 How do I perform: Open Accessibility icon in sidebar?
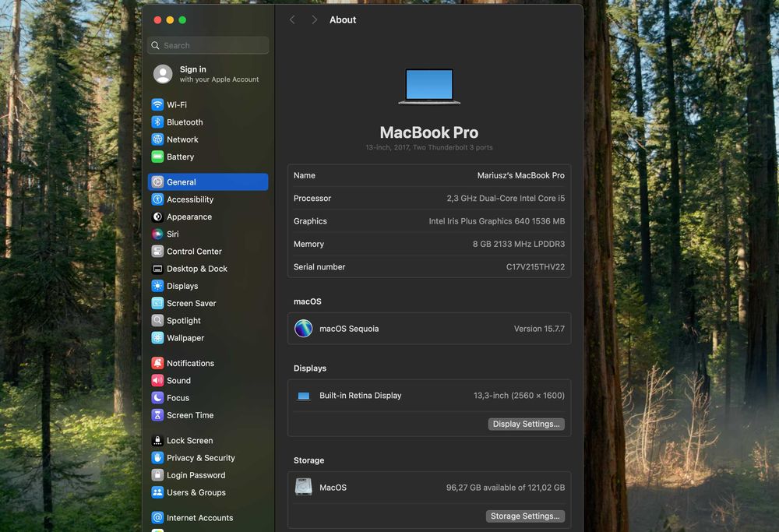pos(157,199)
